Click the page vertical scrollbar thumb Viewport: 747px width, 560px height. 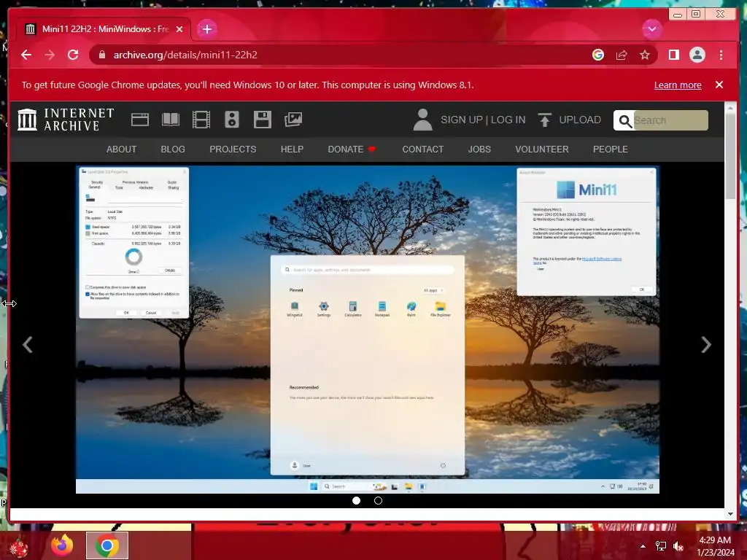(x=730, y=157)
